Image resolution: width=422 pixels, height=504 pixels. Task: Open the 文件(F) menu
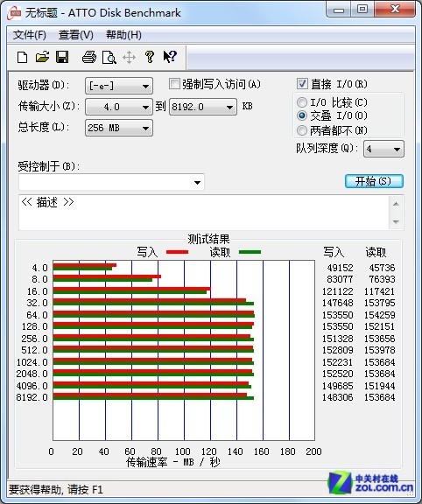pyautogui.click(x=30, y=35)
